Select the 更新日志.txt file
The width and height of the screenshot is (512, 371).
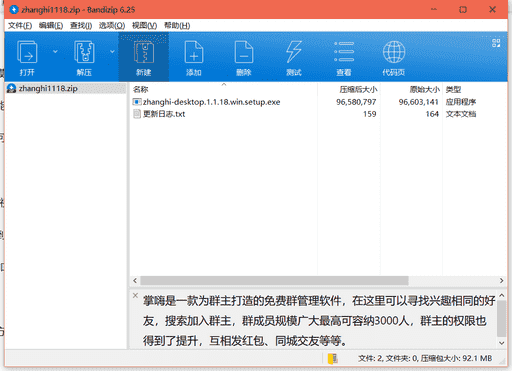[164, 114]
